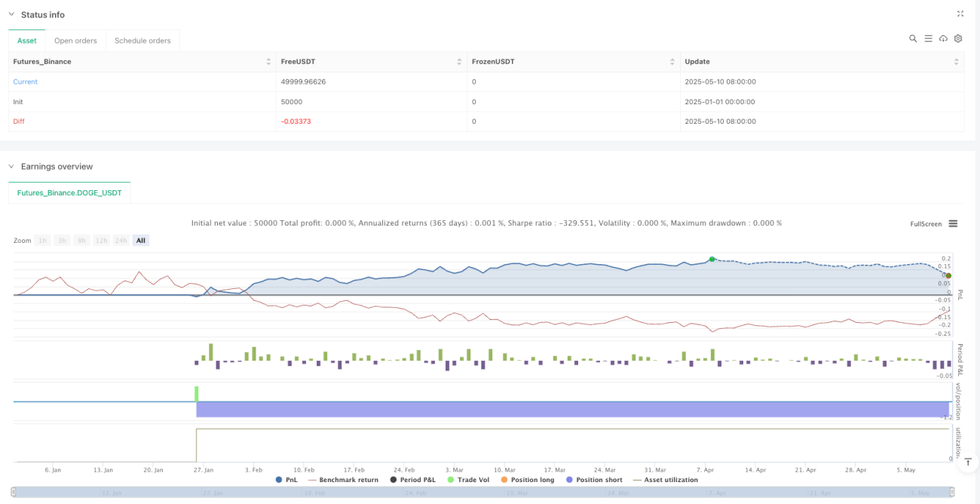Viewport: 980px width, 504px height.
Task: Sort by the FreeUSDT column arrows
Action: point(459,62)
